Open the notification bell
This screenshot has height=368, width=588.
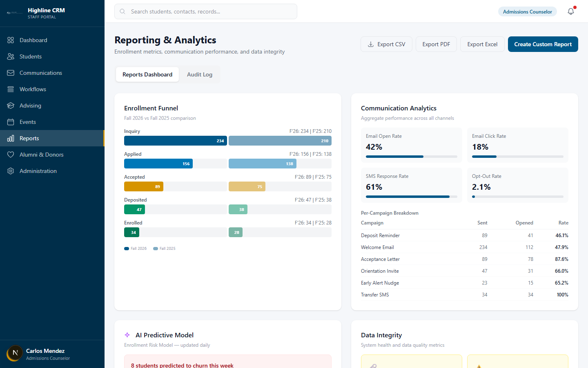pos(570,11)
